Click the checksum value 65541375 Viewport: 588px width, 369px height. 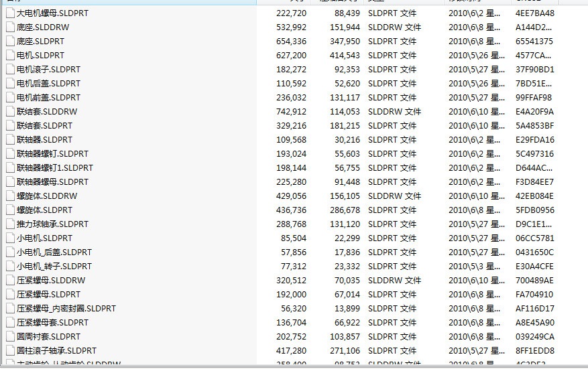pos(534,42)
